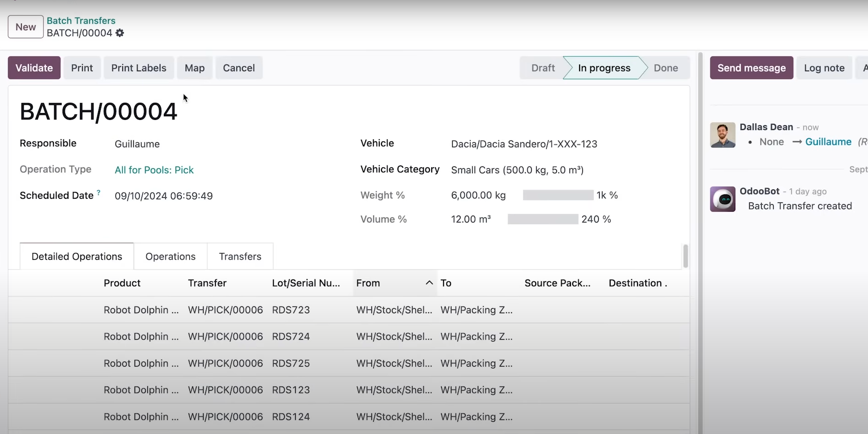This screenshot has height=434, width=868.
Task: Follow the Batch Transfers breadcrumb link
Action: tap(81, 21)
